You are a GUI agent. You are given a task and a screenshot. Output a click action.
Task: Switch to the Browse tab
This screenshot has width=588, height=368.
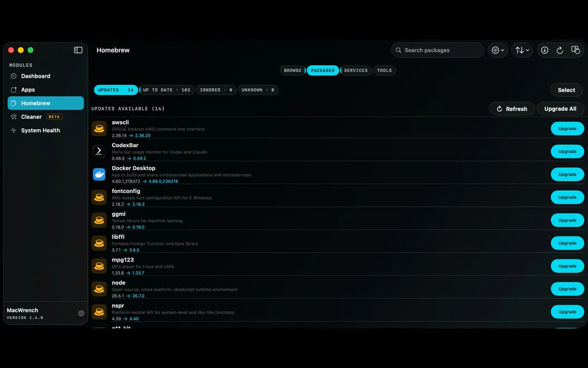tap(292, 70)
